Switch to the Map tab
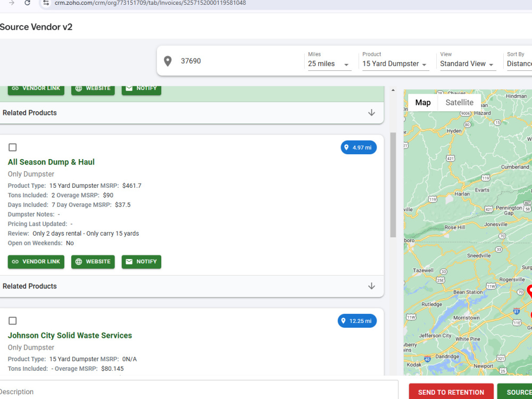Viewport: 532px width, 399px height. 423,103
